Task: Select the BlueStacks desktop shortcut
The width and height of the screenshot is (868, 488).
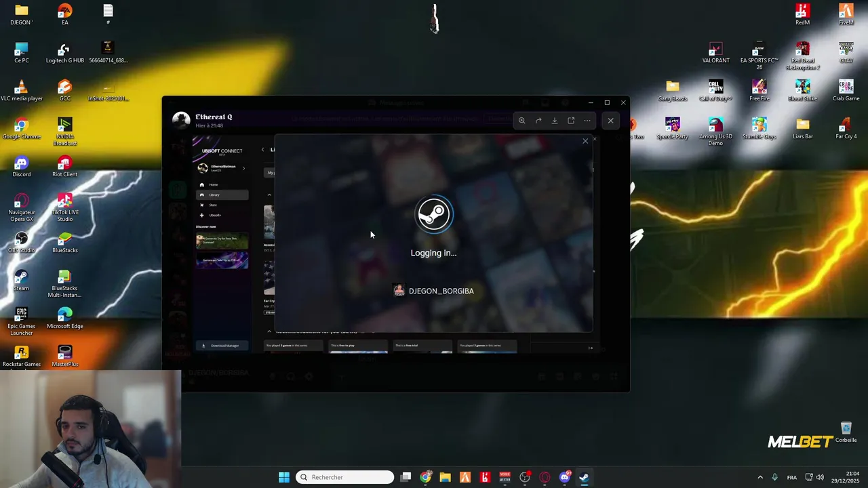Action: coord(65,243)
